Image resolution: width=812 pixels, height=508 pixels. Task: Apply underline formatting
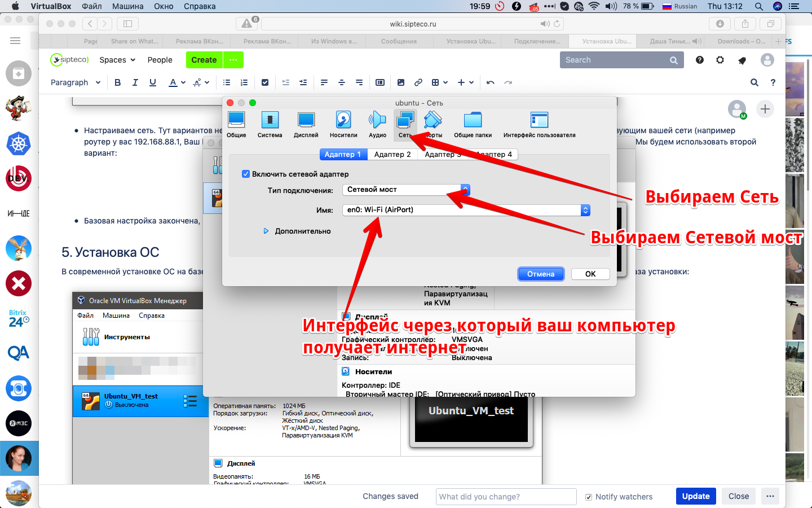152,82
